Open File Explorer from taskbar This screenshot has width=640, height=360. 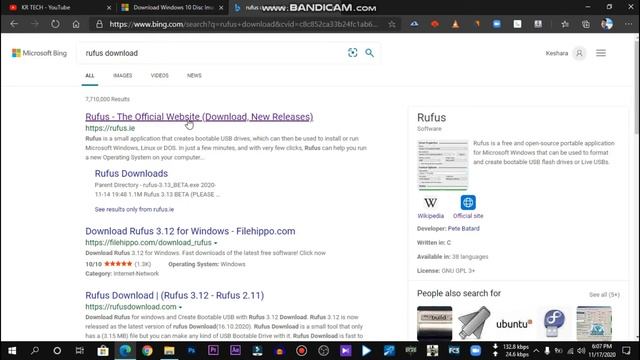tap(169, 351)
